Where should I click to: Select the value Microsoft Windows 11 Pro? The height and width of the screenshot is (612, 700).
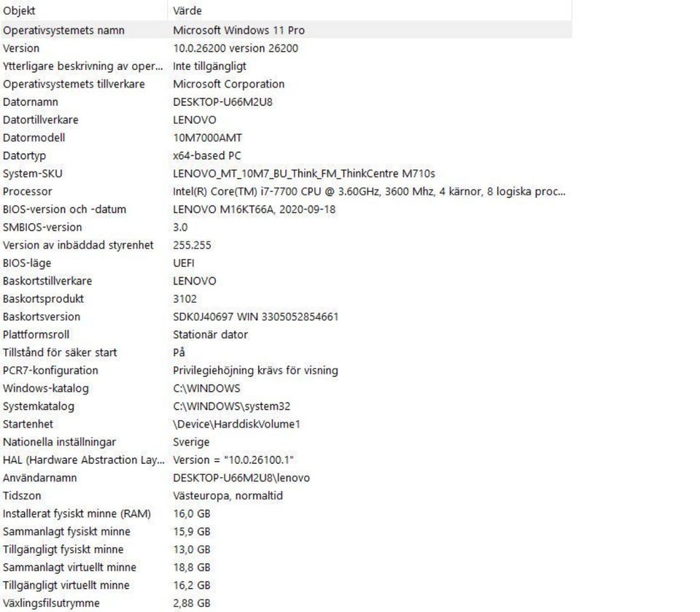239,31
